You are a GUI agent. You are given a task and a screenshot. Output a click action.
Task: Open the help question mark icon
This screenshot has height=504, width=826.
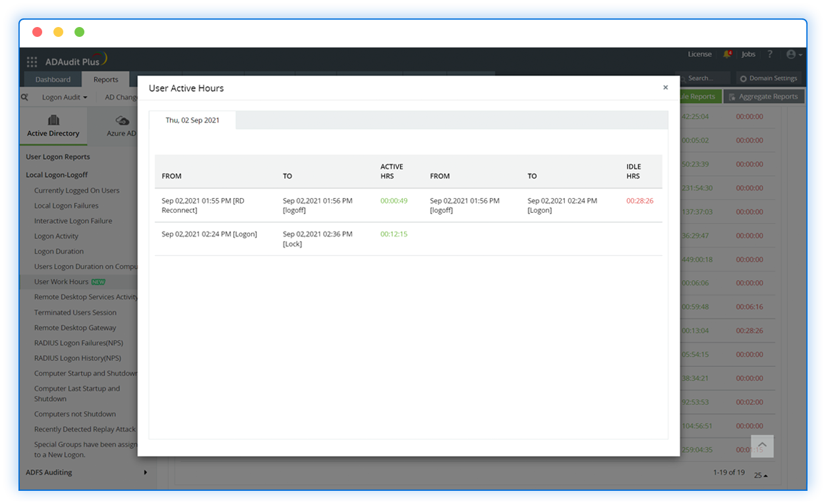[x=769, y=54]
